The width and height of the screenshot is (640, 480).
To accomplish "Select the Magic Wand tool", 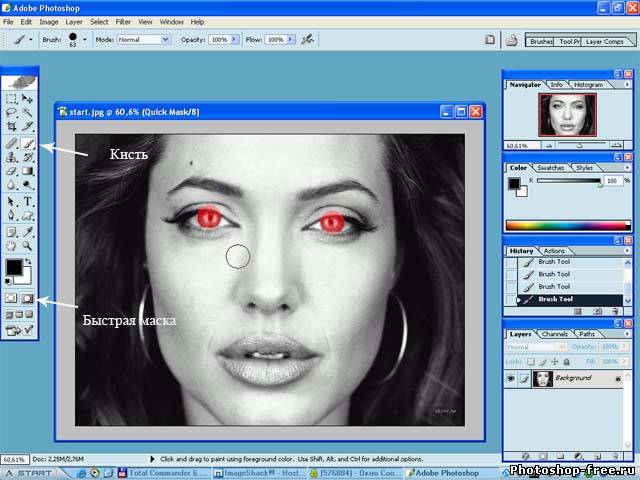I will [x=28, y=113].
